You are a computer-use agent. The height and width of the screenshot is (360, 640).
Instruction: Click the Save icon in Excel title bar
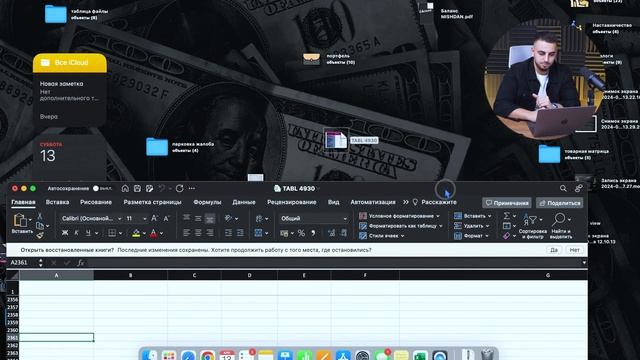[137, 188]
